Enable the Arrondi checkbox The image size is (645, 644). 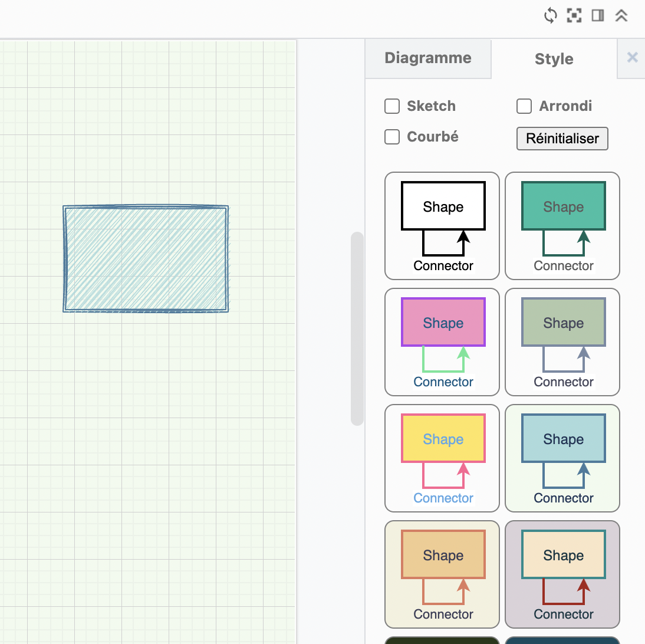[524, 106]
